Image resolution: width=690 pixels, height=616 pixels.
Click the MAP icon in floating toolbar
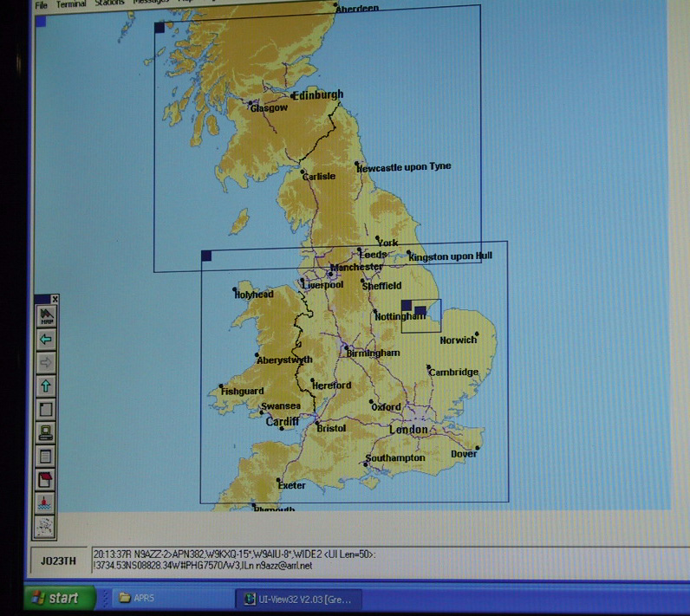[x=46, y=316]
